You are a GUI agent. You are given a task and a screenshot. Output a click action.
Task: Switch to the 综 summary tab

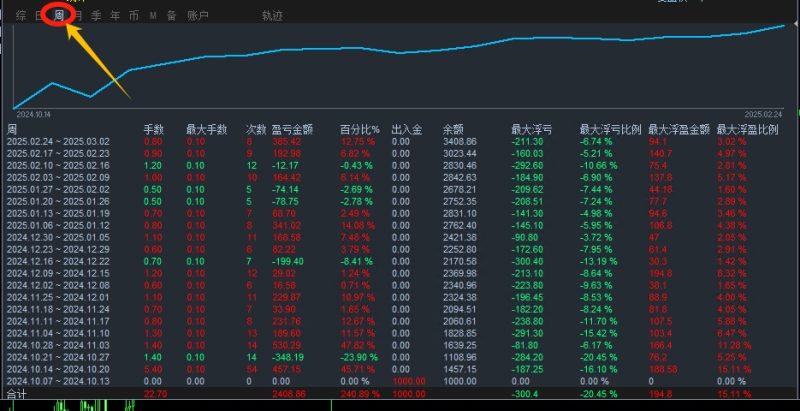[x=21, y=16]
